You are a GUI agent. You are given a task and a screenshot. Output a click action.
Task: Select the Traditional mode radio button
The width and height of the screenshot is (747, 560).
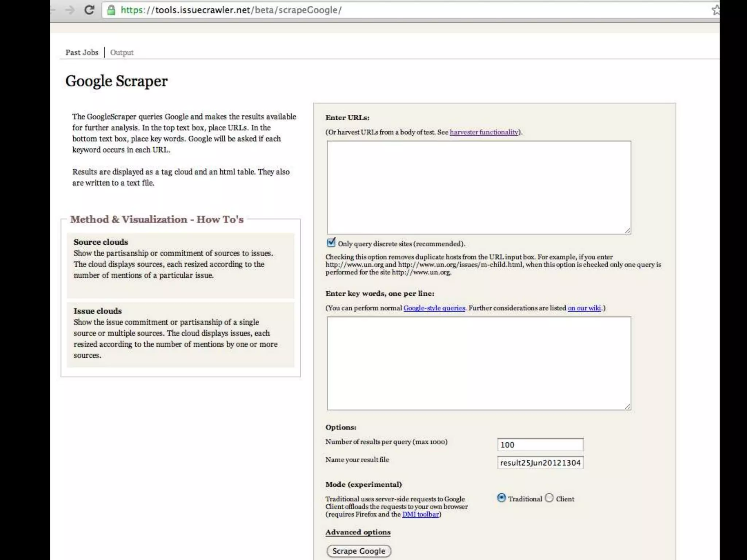coord(502,498)
